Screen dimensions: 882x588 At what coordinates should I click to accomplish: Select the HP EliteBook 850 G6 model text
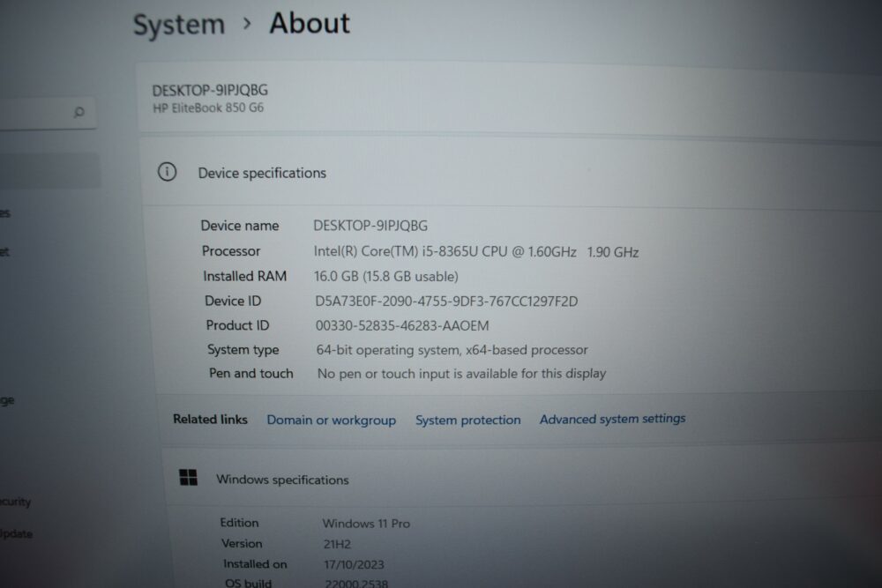[x=208, y=108]
